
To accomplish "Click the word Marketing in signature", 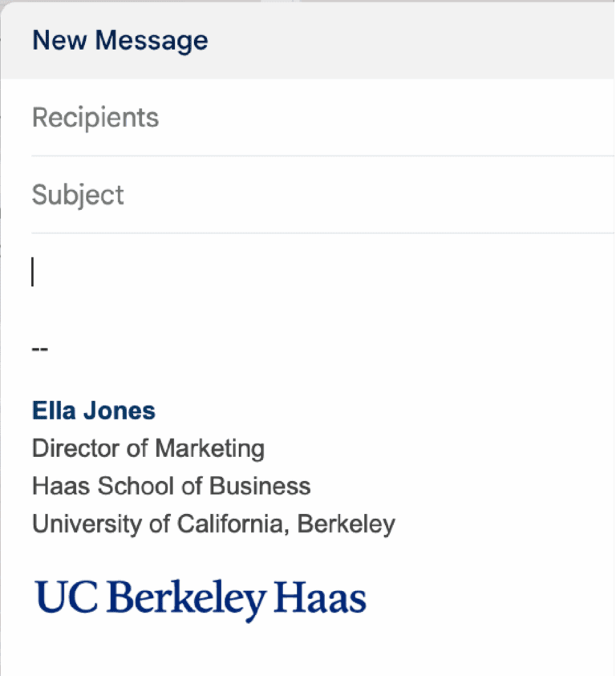I will point(210,448).
